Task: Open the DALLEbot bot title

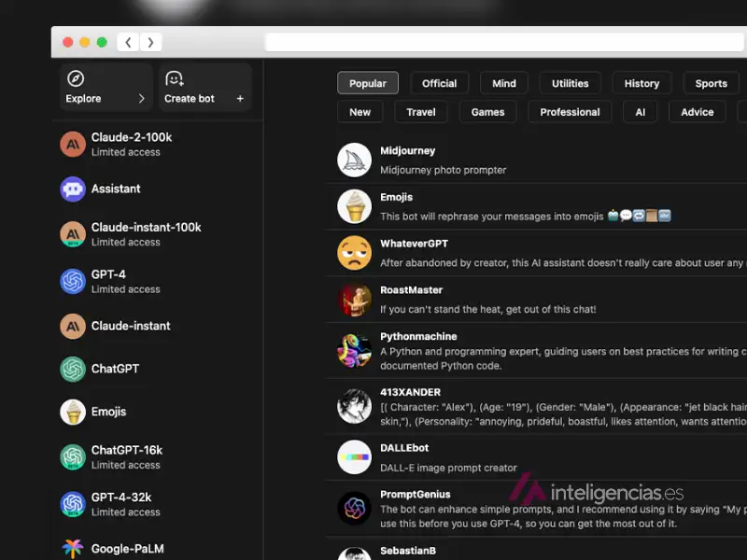Action: click(404, 448)
